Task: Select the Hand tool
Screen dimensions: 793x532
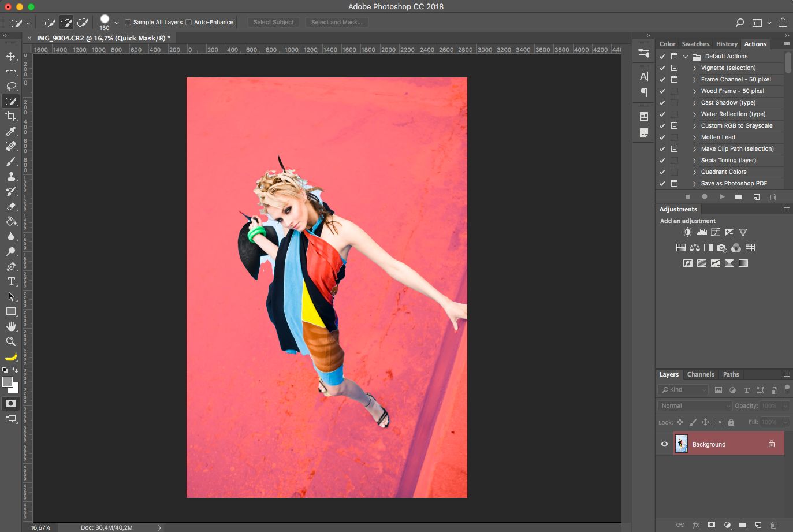Action: click(x=10, y=326)
